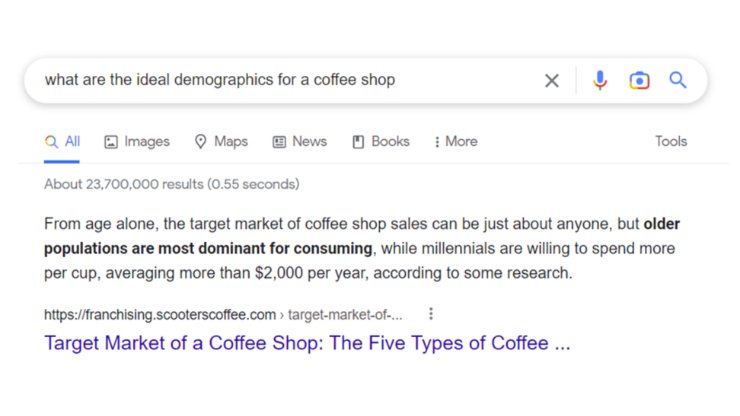This screenshot has width=740, height=416.
Task: Open Google Lens camera image search
Action: [639, 80]
